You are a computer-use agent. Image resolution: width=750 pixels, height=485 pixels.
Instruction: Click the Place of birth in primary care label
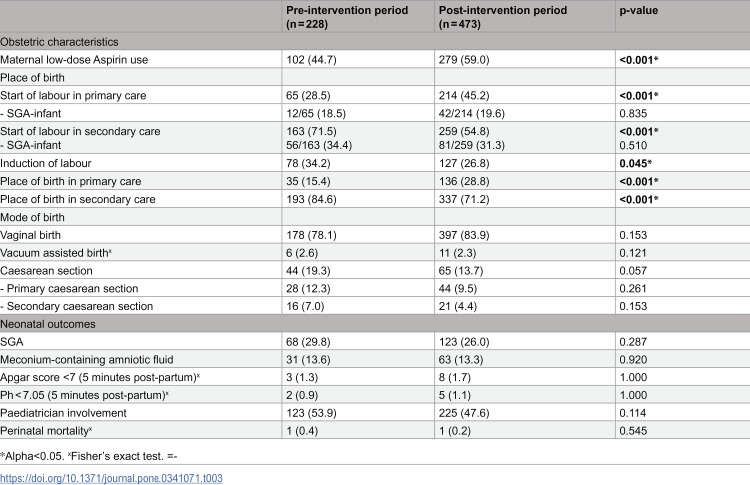point(71,181)
